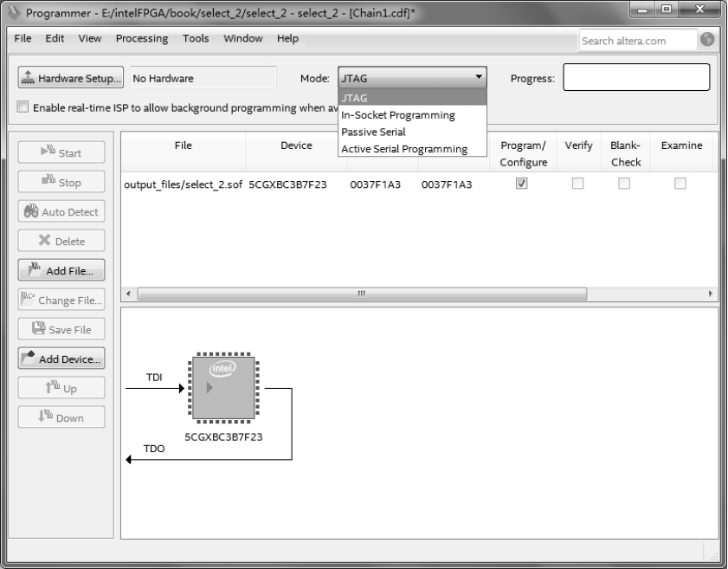The image size is (728, 569).
Task: Toggle Examine checkbox for select_2.sof
Action: (680, 184)
